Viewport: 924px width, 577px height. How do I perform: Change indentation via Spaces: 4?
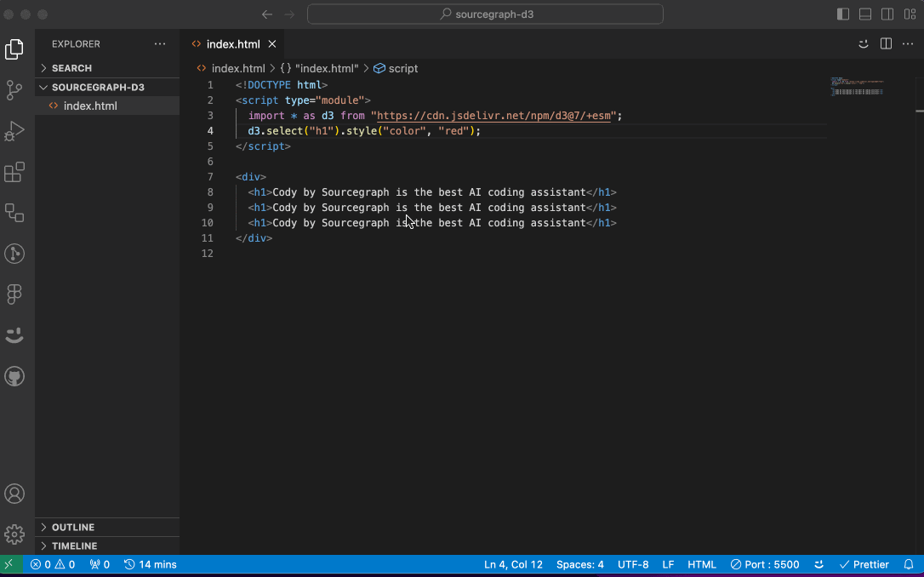click(x=580, y=564)
